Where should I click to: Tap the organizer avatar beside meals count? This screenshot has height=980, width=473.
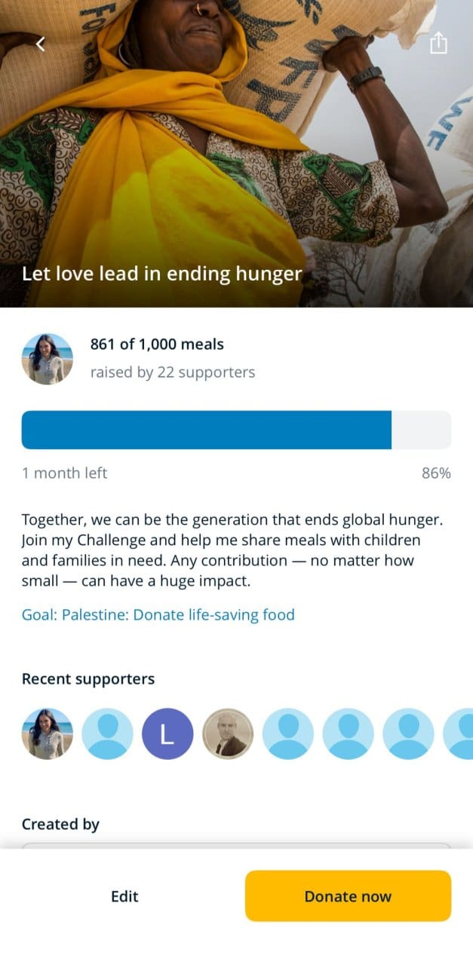click(48, 359)
